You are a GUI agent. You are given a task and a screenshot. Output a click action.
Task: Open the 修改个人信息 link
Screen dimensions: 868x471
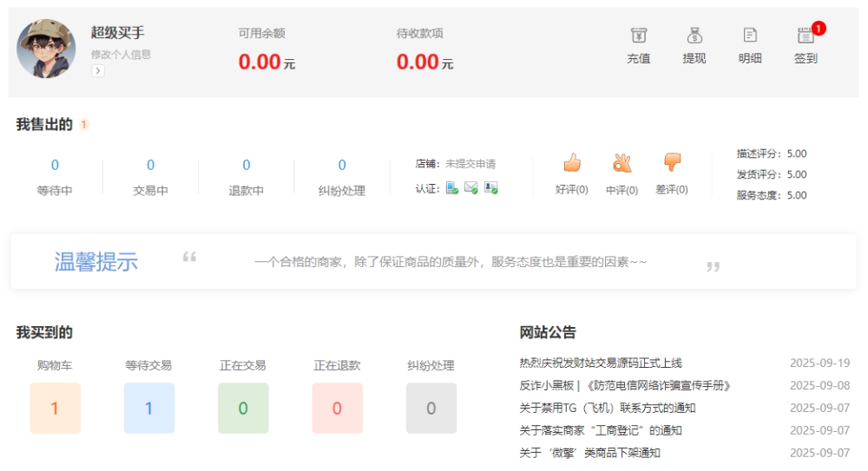pos(121,55)
